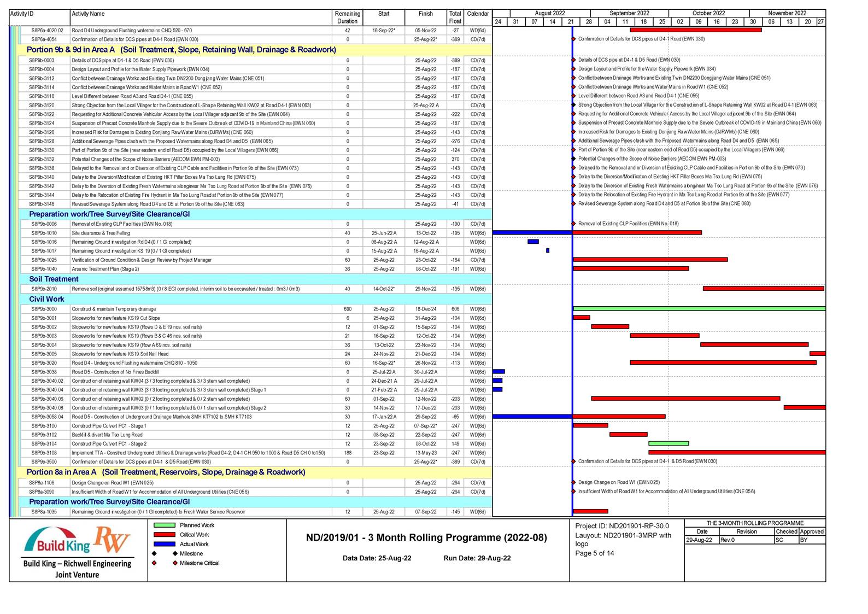The height and width of the screenshot is (614, 868).
Task: Sort by the Total Float column header
Action: point(455,17)
